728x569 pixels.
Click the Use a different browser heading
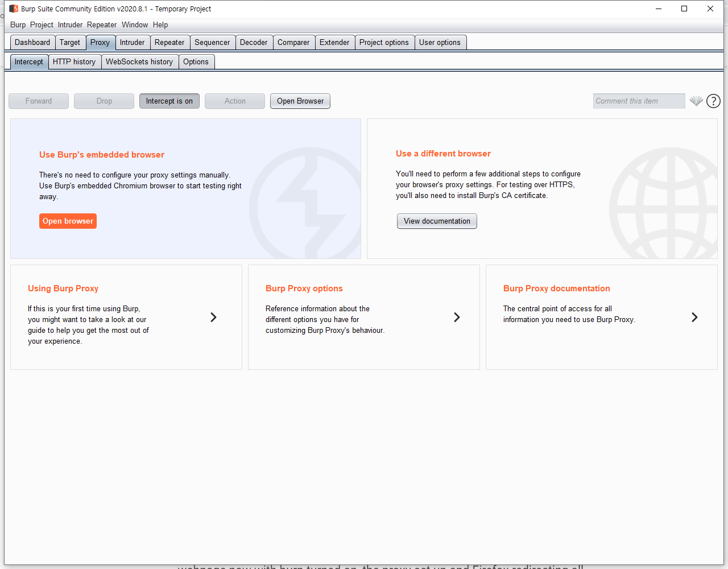tap(443, 154)
